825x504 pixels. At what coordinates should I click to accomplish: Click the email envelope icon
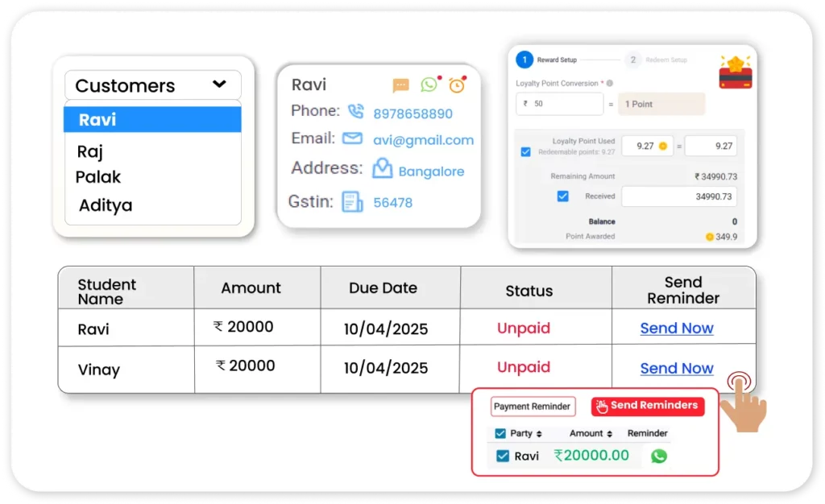(x=352, y=138)
